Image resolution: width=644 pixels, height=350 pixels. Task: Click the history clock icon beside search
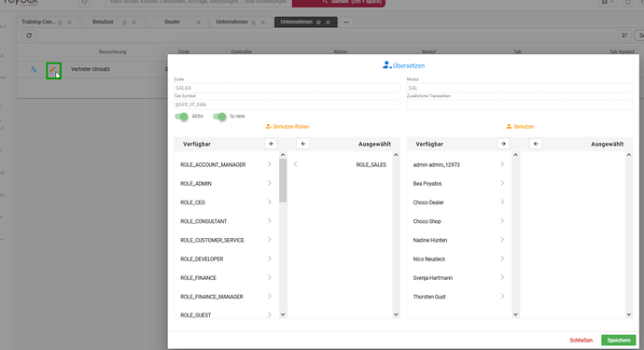pyautogui.click(x=84, y=2)
